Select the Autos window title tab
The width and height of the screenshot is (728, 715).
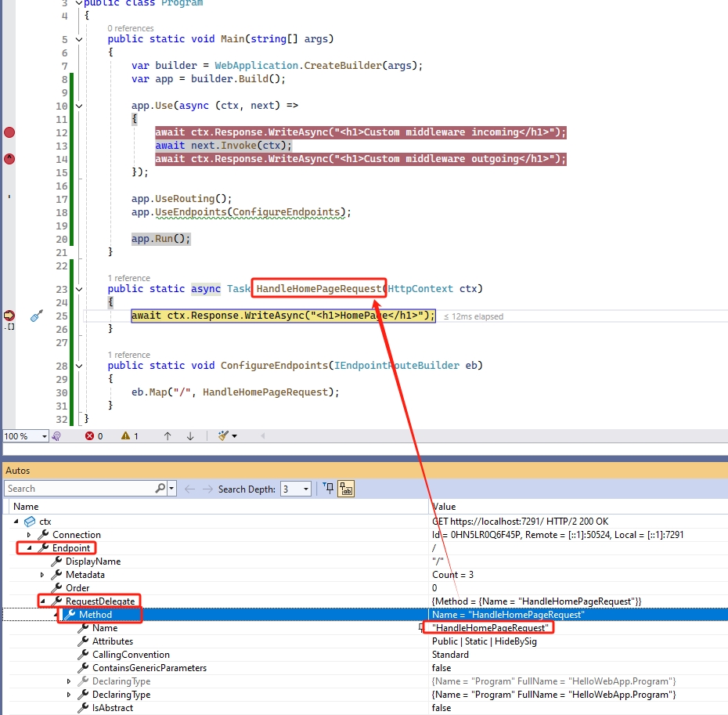click(17, 471)
